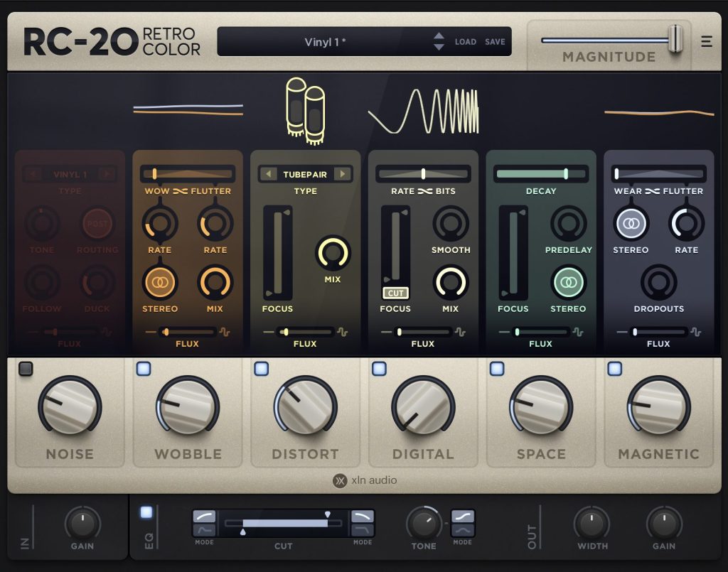Click the Wobble Flux waveform icon

225,332
